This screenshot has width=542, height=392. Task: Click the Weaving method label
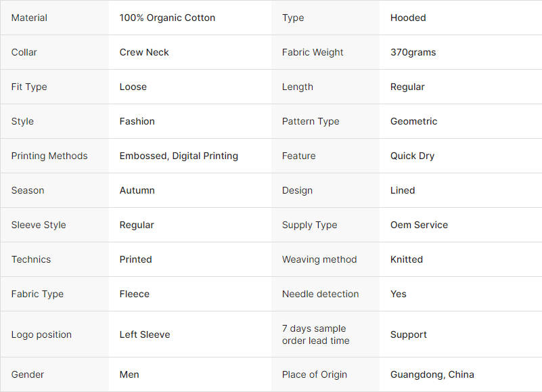pos(319,259)
